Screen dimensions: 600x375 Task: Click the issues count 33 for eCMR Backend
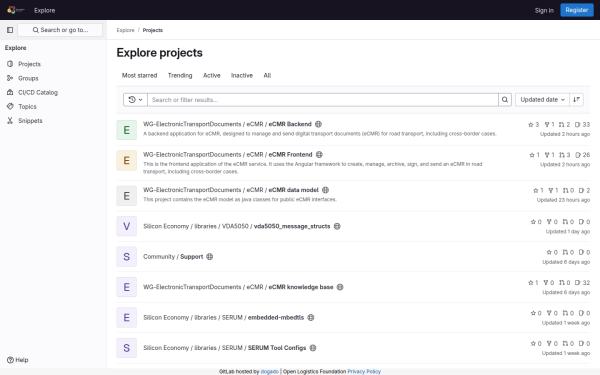(x=582, y=124)
